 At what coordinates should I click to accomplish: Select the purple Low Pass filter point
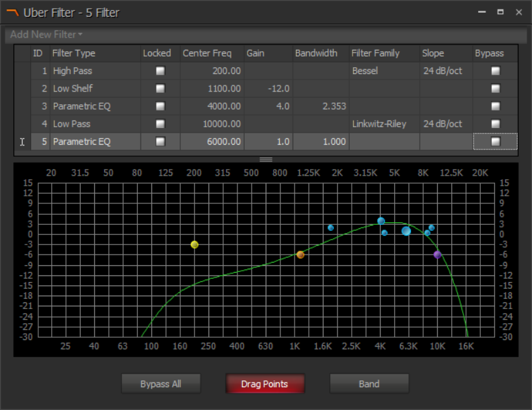click(x=437, y=254)
